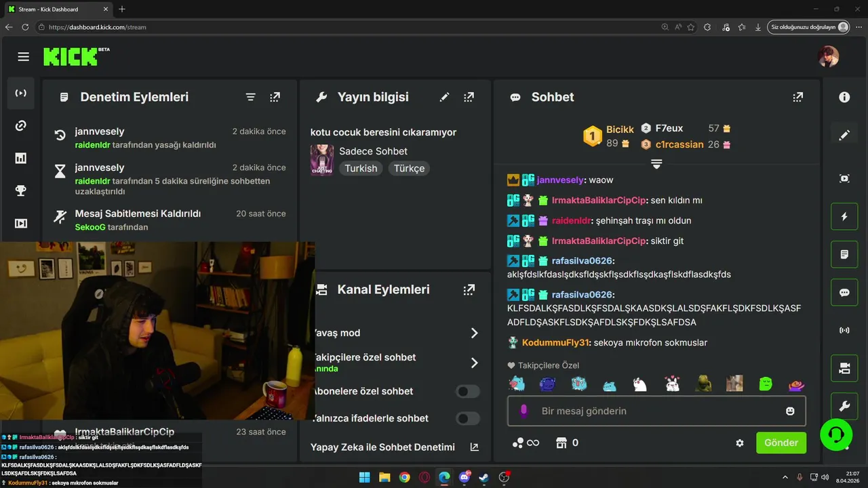
Task: Open the Stream section in left sidebar
Action: [x=21, y=93]
